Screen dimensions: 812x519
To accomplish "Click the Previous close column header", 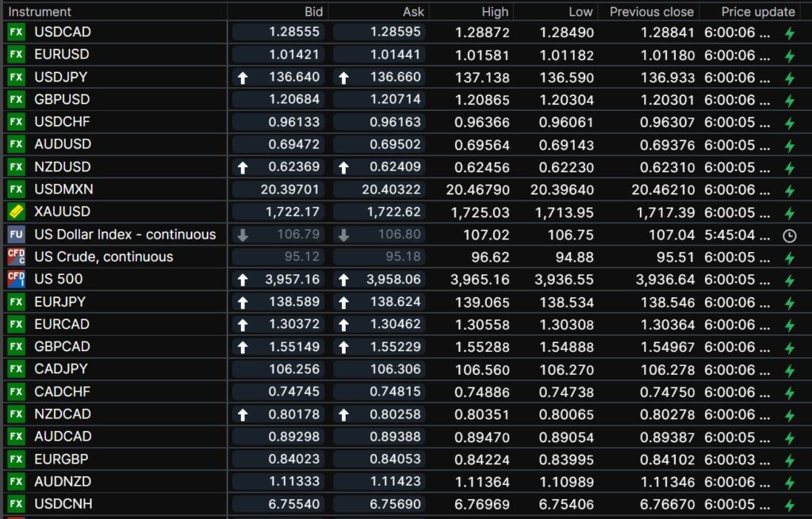I will [652, 12].
